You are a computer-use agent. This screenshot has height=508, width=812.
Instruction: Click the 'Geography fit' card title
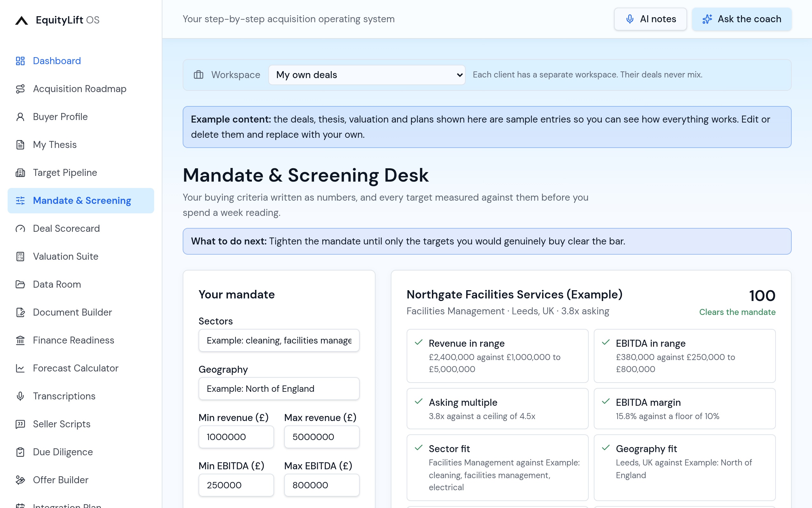[x=646, y=449]
